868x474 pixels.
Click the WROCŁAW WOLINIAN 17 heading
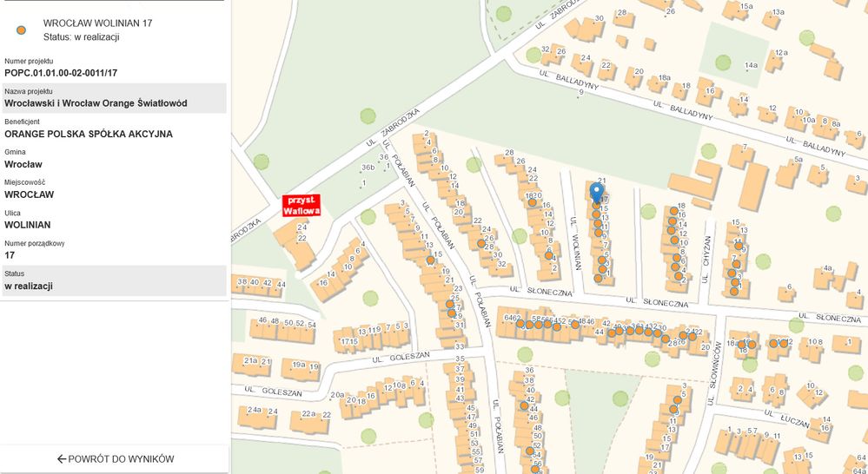click(x=98, y=23)
